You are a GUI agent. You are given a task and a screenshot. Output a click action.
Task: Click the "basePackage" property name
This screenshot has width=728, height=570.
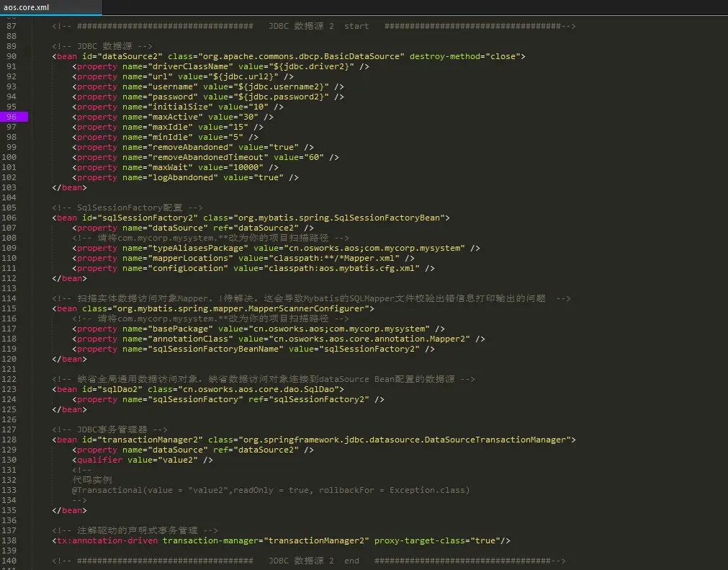(180, 329)
